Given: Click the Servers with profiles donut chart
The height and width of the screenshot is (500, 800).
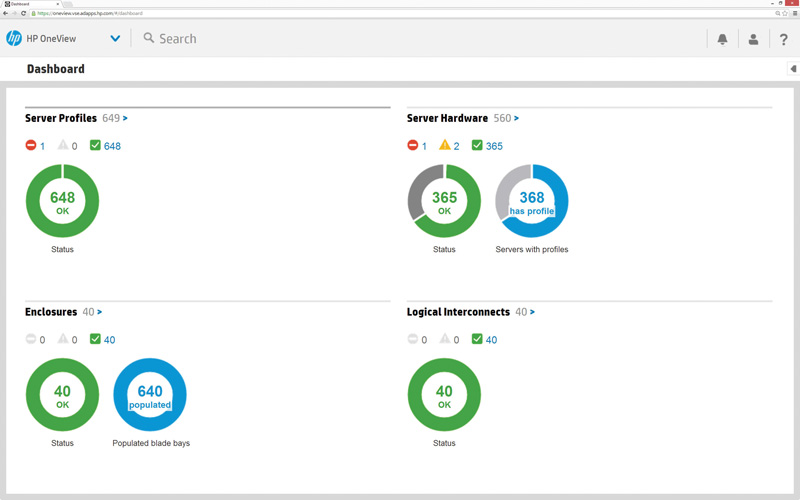Looking at the screenshot, I should [x=532, y=201].
